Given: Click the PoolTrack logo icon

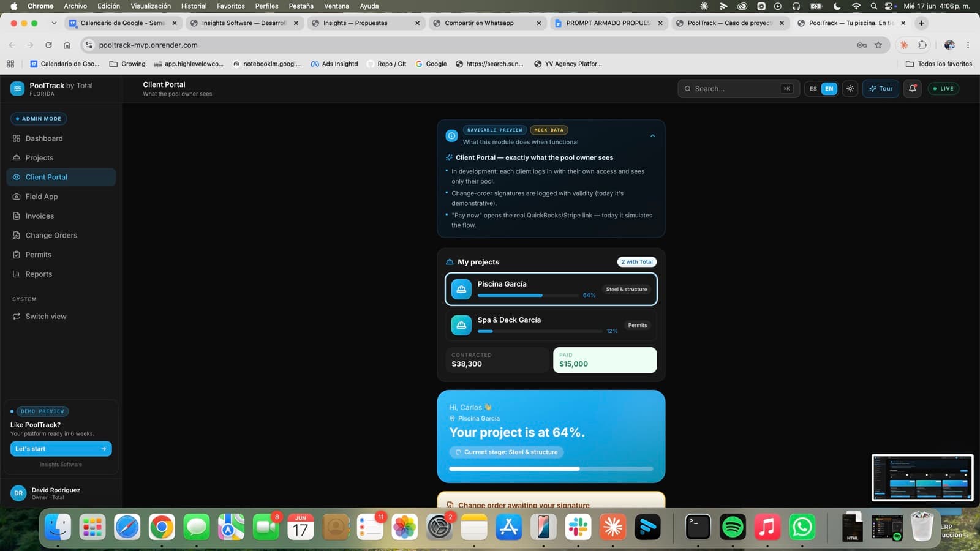Looking at the screenshot, I should coord(18,89).
